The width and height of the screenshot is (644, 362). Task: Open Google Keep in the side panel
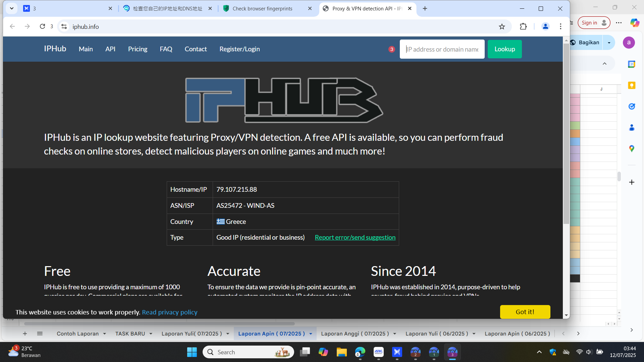pyautogui.click(x=632, y=85)
